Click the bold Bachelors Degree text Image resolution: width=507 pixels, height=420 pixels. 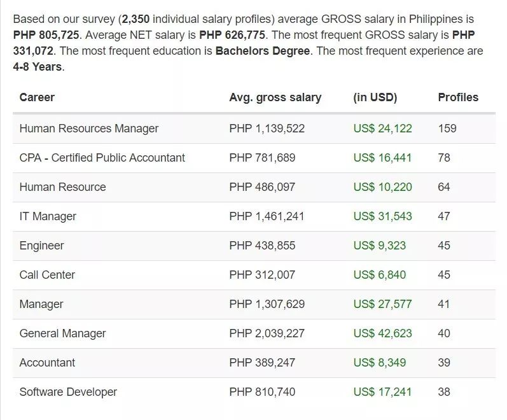263,51
